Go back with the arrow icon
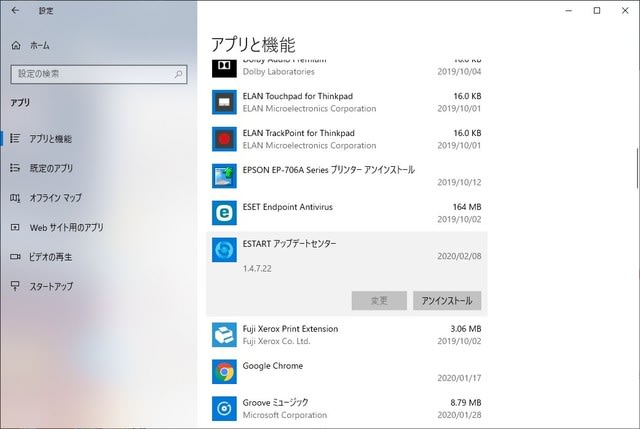This screenshot has height=429, width=640. (x=15, y=11)
